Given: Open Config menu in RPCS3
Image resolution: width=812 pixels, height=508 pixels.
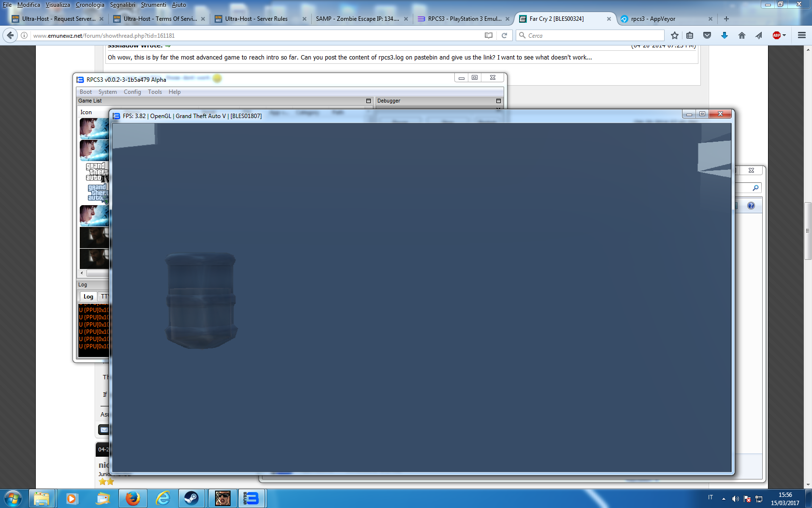Looking at the screenshot, I should click(x=132, y=92).
